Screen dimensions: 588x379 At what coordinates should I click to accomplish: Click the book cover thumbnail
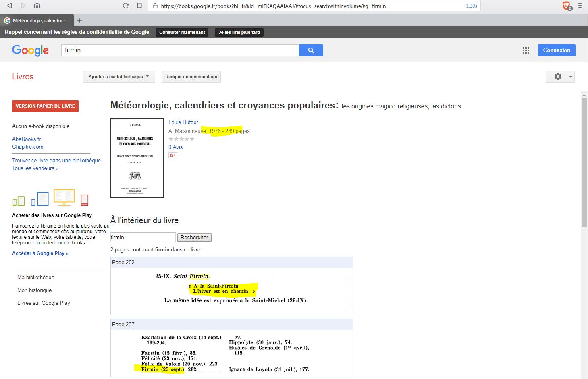point(137,158)
